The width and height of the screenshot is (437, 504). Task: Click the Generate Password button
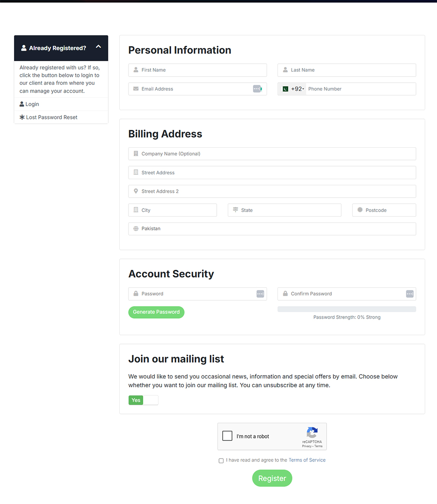tap(156, 312)
